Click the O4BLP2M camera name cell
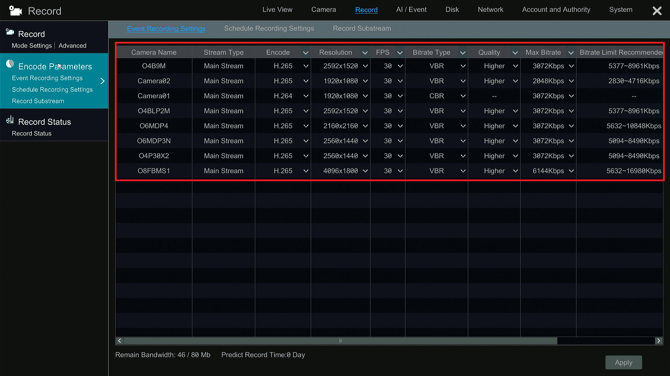Screen dimensions: 670x376 point(154,111)
